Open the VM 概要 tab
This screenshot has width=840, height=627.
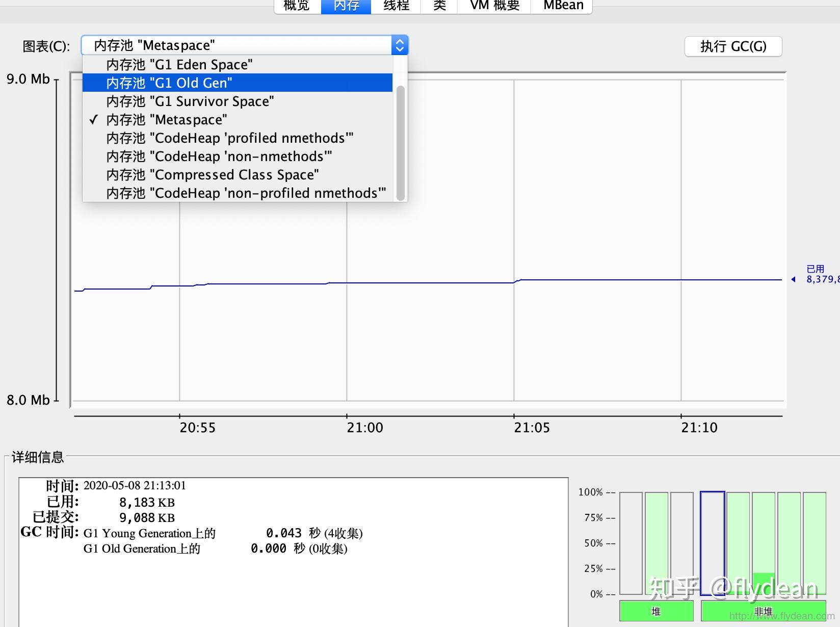(x=494, y=6)
